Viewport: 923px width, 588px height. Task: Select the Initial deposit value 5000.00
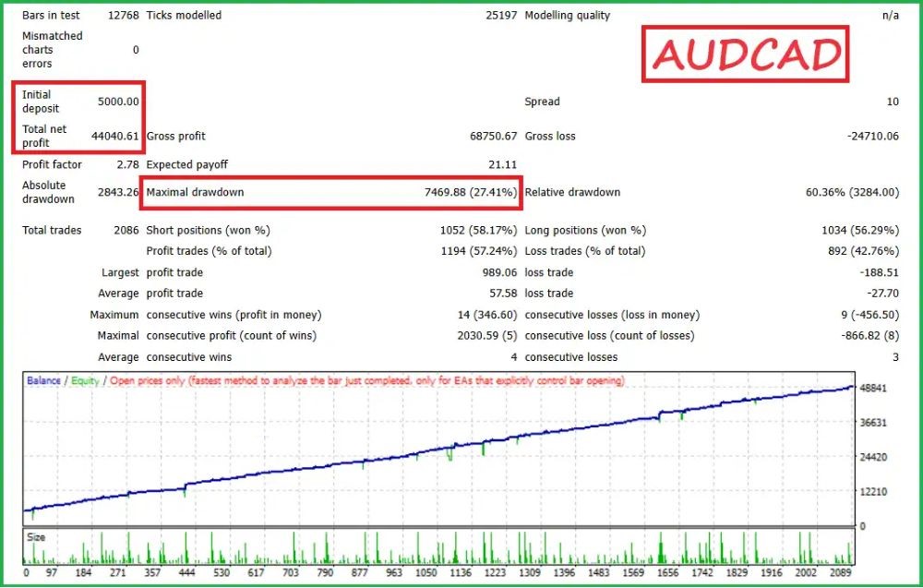tap(118, 102)
